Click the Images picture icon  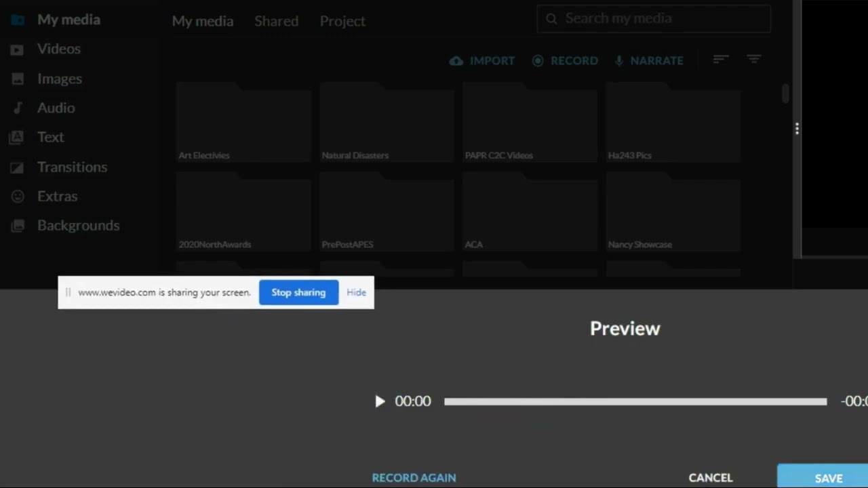click(18, 79)
